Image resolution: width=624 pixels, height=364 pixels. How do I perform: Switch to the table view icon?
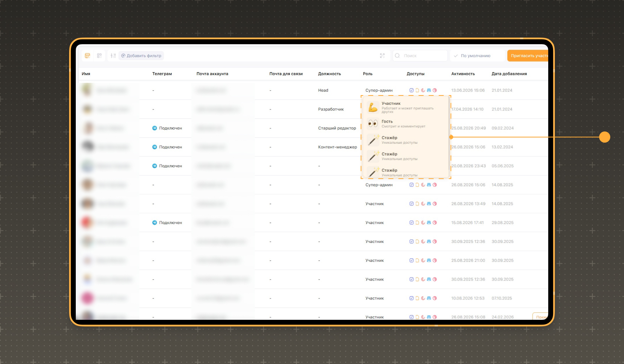click(88, 56)
